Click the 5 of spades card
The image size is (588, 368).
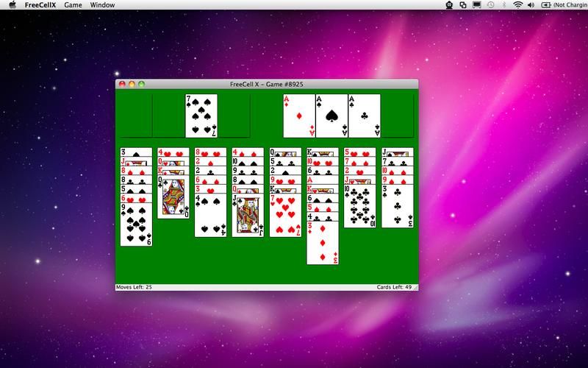click(136, 189)
